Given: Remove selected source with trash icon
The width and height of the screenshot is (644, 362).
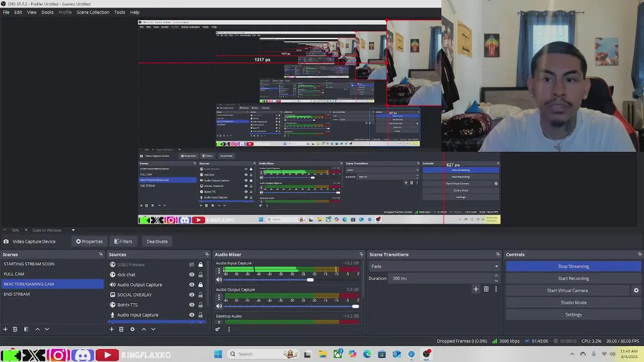Looking at the screenshot, I should 121,329.
